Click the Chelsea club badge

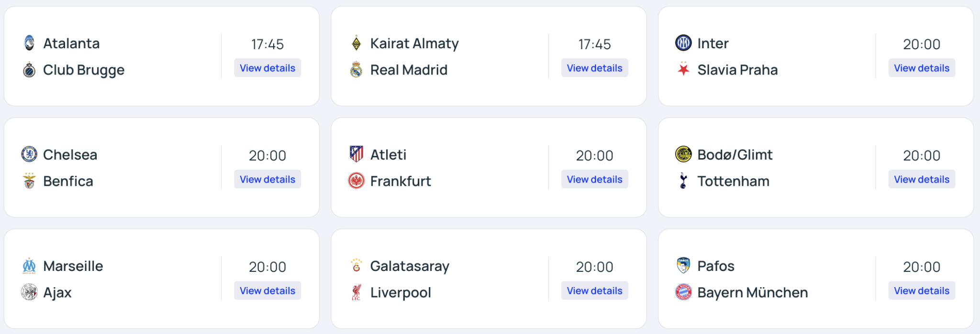point(29,154)
